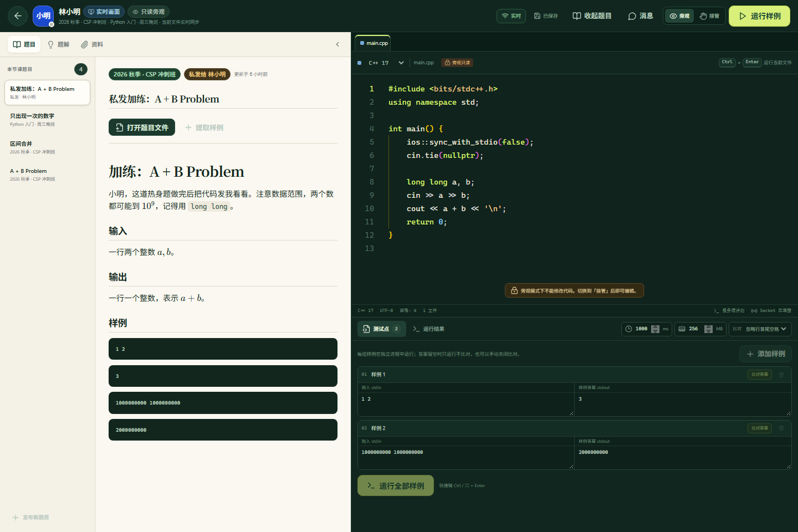Run samples with 运行样例 button
Image resolution: width=798 pixels, height=532 pixels.
(x=759, y=16)
